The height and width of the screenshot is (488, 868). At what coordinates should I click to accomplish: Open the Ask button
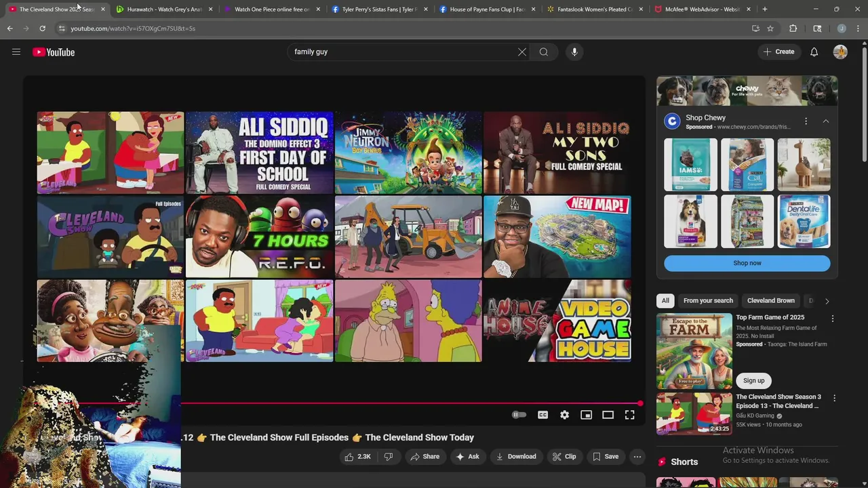pyautogui.click(x=467, y=457)
